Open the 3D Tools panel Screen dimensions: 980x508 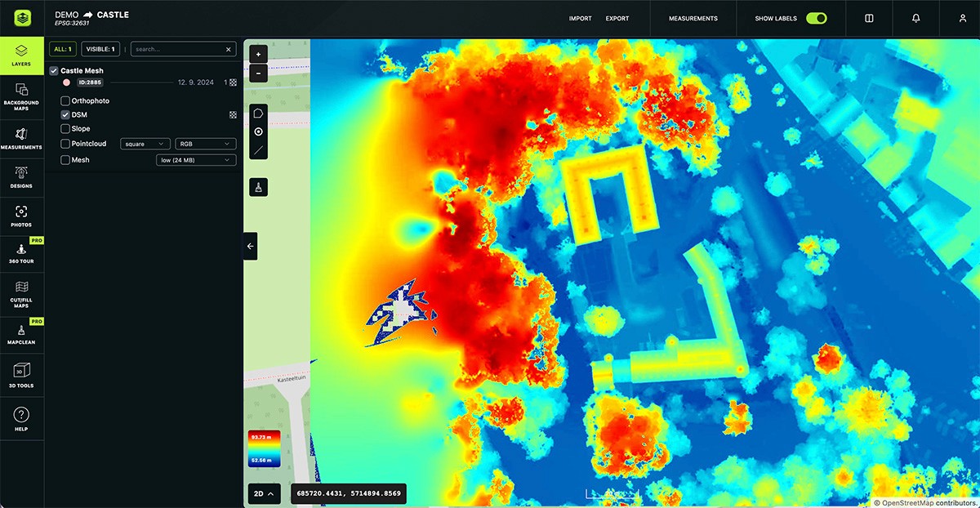22,373
